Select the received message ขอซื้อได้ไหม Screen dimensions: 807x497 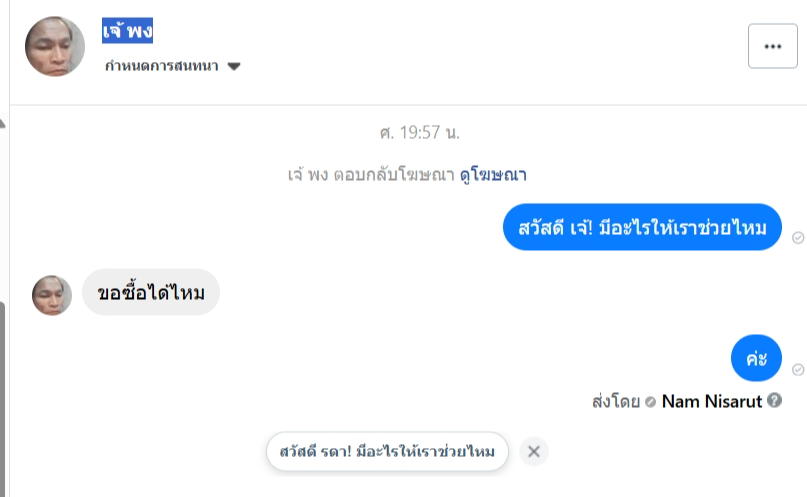tap(150, 294)
